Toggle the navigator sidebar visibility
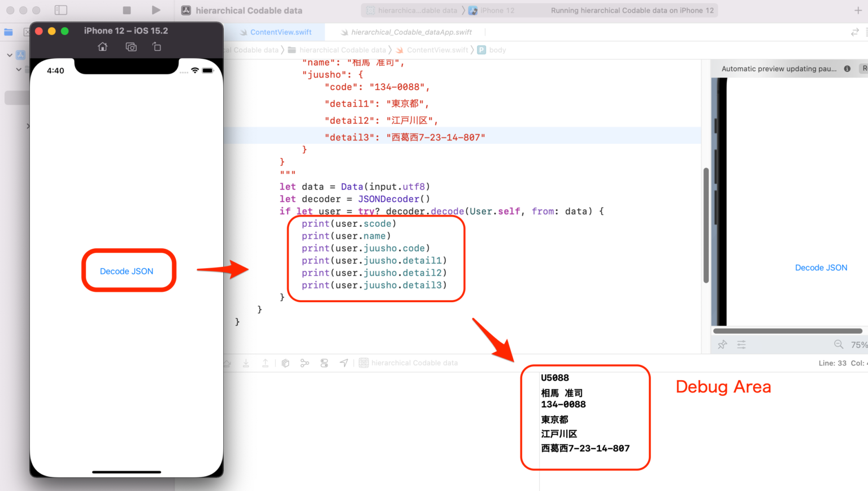This screenshot has width=868, height=491. [61, 10]
